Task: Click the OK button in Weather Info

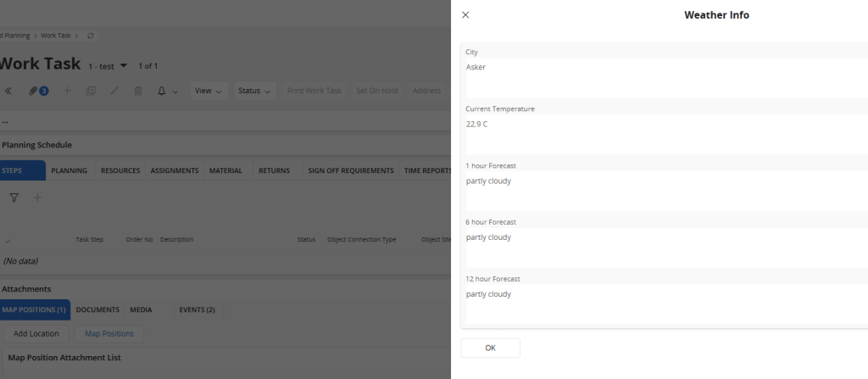Action: [490, 348]
